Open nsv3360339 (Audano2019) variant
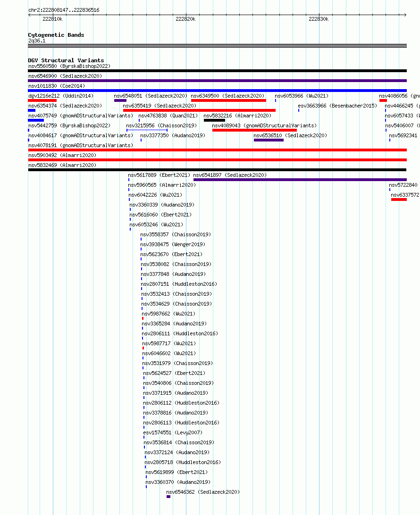Screen dimensions: 420x515 [162, 205]
